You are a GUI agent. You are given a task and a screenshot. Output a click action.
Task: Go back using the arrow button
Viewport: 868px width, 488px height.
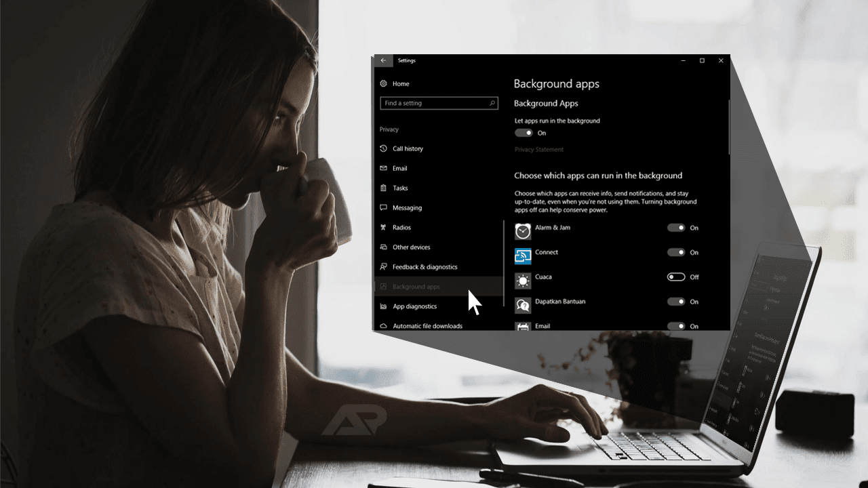pyautogui.click(x=383, y=60)
